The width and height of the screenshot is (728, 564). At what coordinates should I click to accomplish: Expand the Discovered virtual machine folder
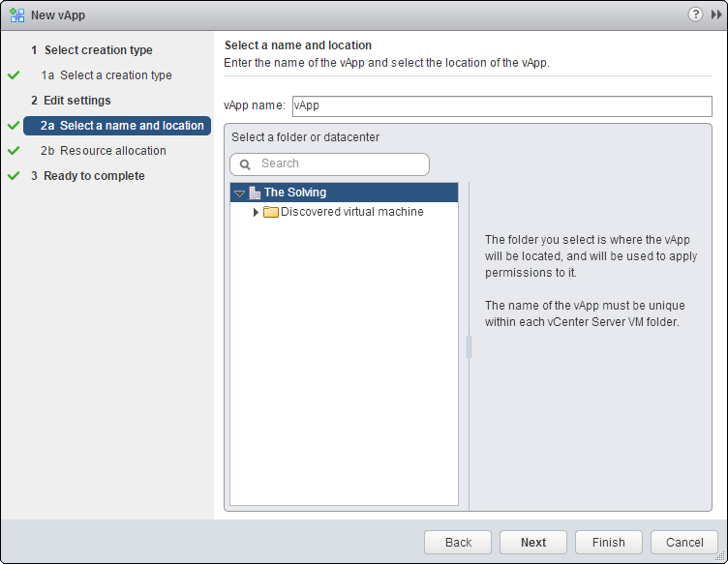click(x=256, y=213)
